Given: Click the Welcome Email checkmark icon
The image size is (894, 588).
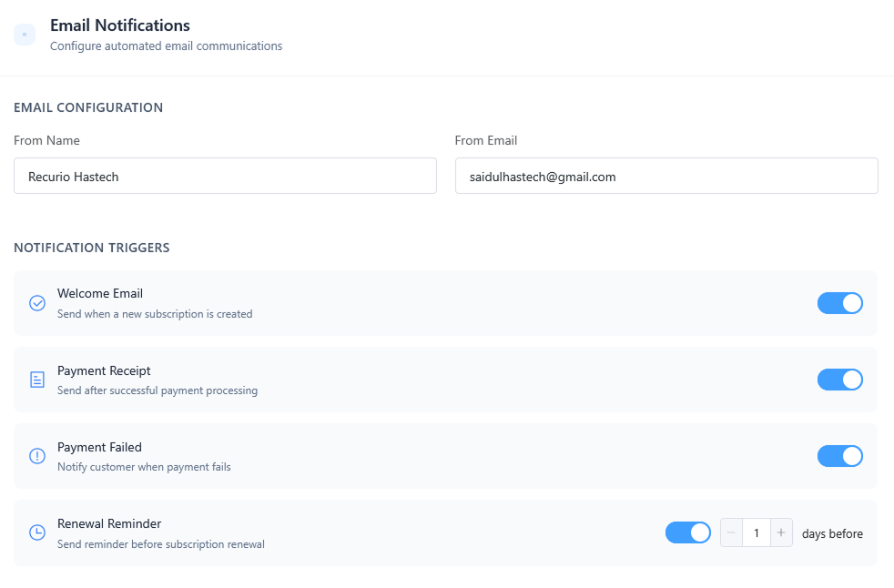Looking at the screenshot, I should (37, 302).
